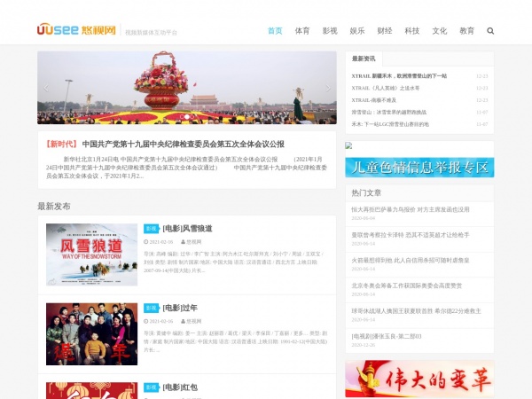
Task: Open the 影视 nav item
Action: pos(330,31)
